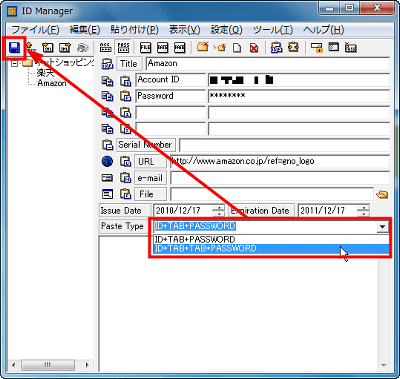This screenshot has height=379, width=400.
Task: Click the window with padlock toolbar icon
Action: click(316, 48)
